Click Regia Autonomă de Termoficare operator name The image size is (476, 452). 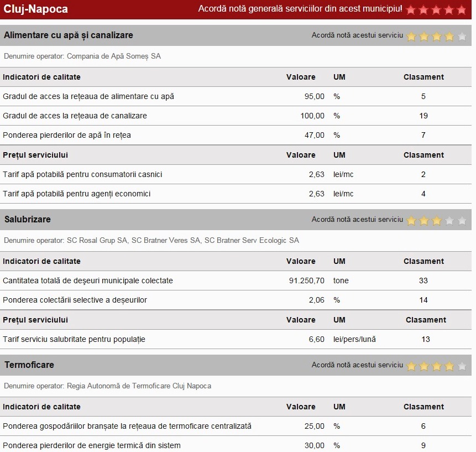click(x=139, y=386)
